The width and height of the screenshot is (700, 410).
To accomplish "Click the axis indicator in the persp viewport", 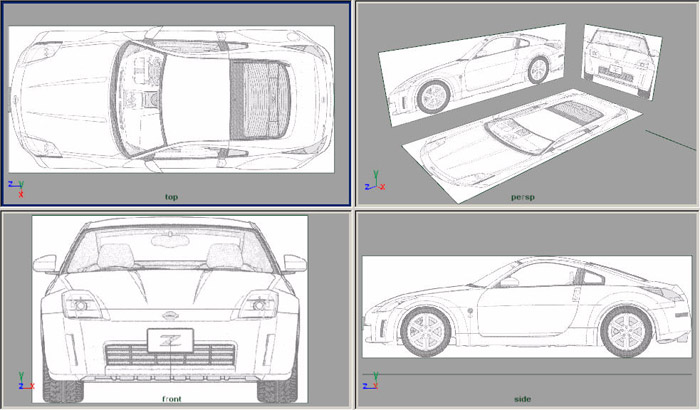I will (371, 185).
